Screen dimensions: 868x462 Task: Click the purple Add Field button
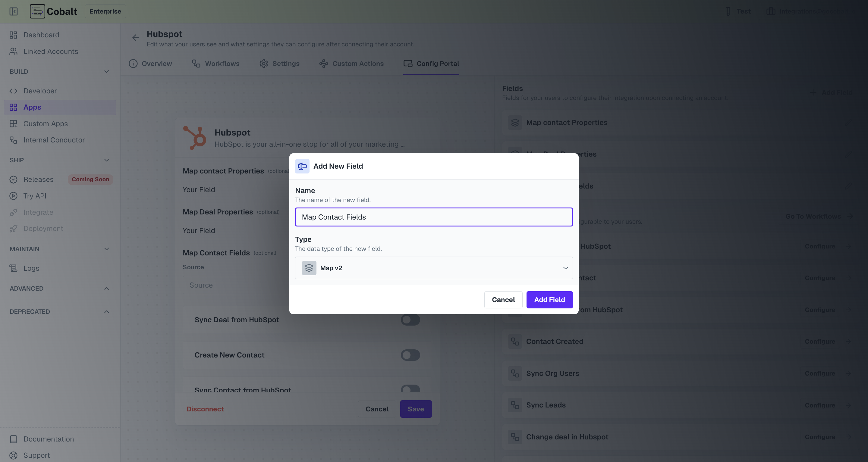549,300
